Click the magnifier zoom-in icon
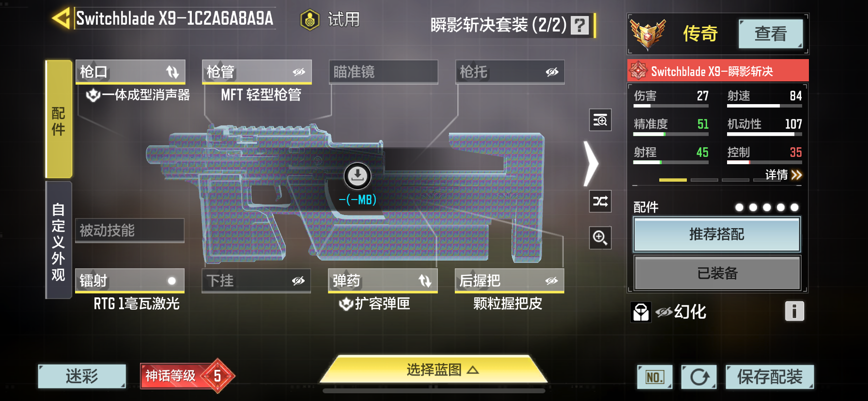The height and width of the screenshot is (401, 868). click(x=600, y=238)
